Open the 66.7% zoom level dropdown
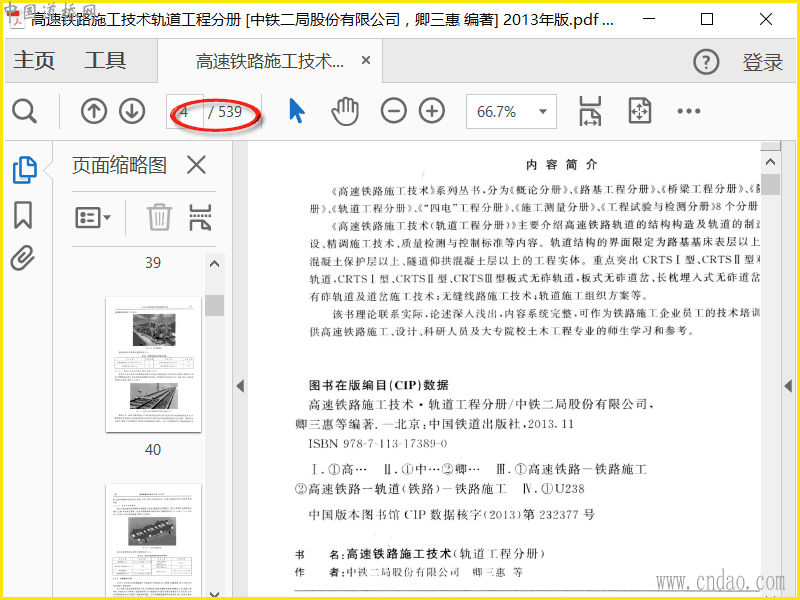The width and height of the screenshot is (800, 600). (x=511, y=111)
